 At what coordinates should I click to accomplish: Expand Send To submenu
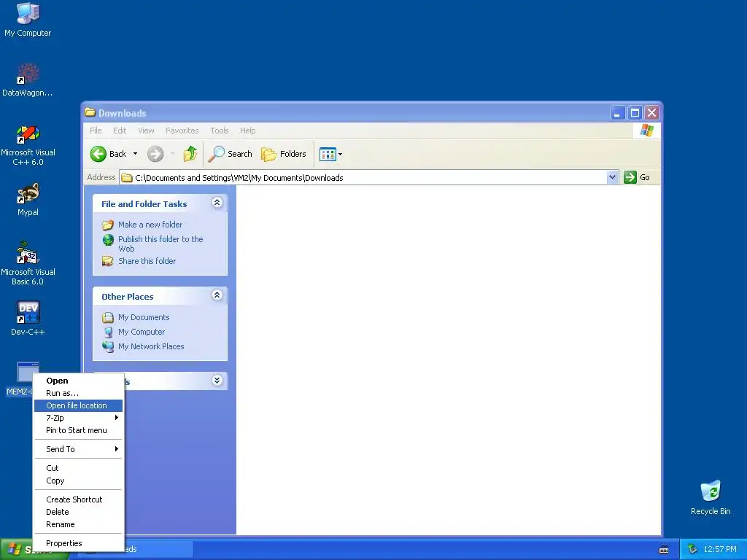pos(78,449)
